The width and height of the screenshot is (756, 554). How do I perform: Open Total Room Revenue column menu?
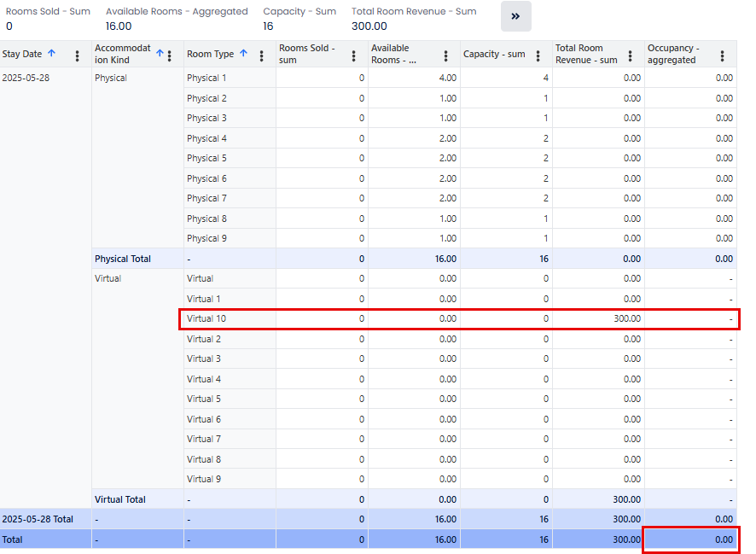tap(631, 55)
